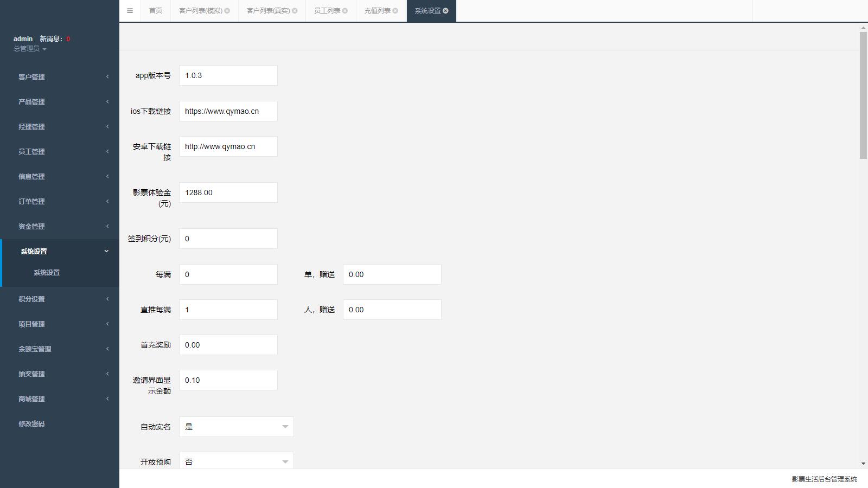Close the 系统设置 tab
868x488 pixels.
click(x=445, y=11)
